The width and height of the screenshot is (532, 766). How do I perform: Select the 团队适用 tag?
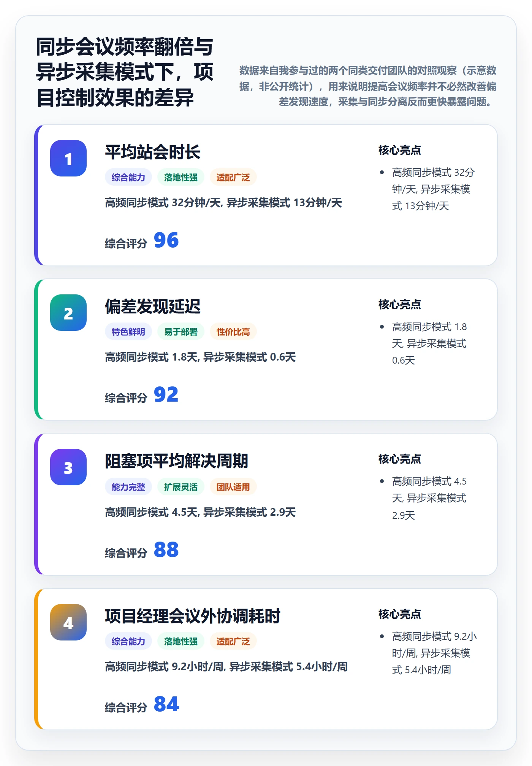(233, 487)
